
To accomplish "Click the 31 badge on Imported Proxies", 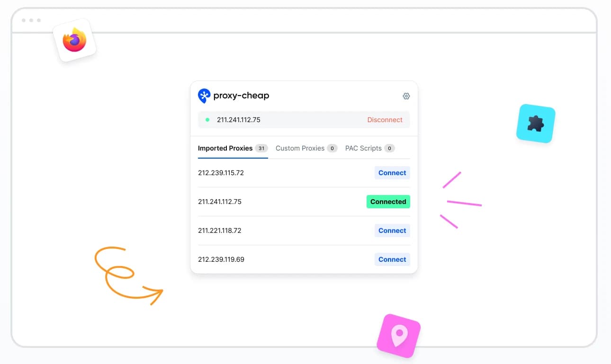I will pos(261,148).
